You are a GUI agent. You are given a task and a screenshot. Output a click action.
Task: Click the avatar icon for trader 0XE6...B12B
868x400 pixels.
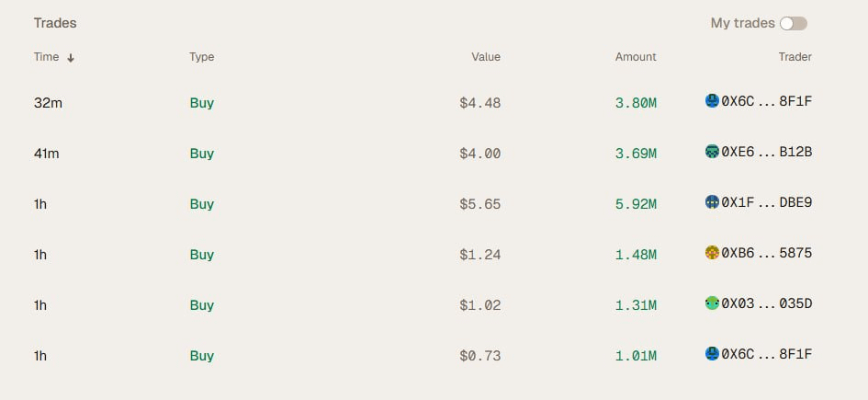tap(712, 151)
